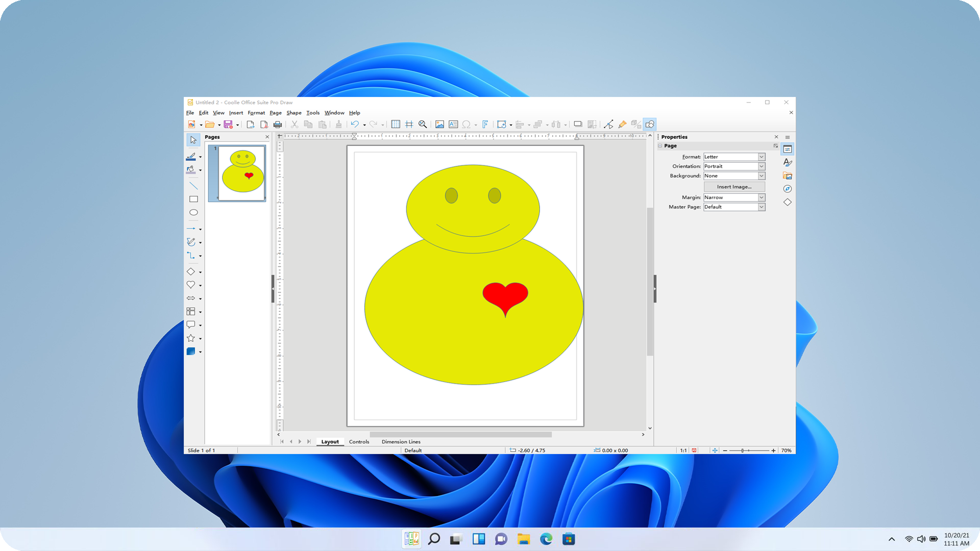Toggle Snap to Grid

409,124
